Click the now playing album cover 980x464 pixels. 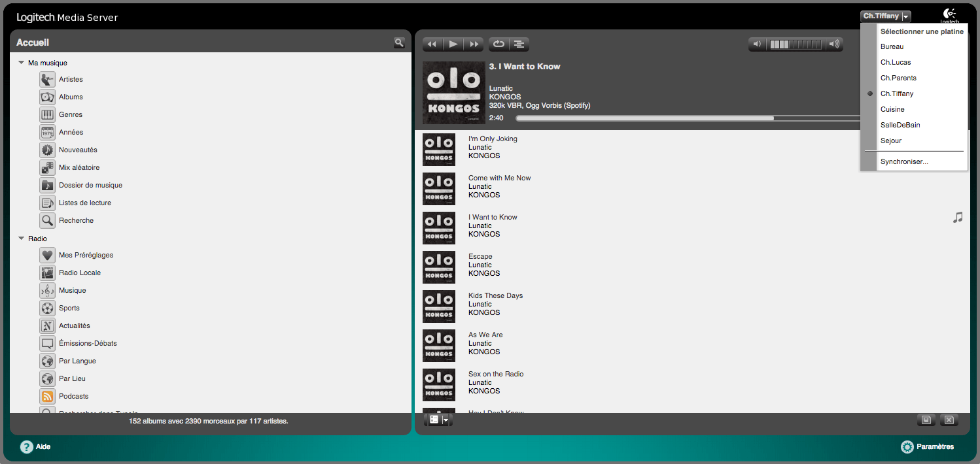(454, 93)
